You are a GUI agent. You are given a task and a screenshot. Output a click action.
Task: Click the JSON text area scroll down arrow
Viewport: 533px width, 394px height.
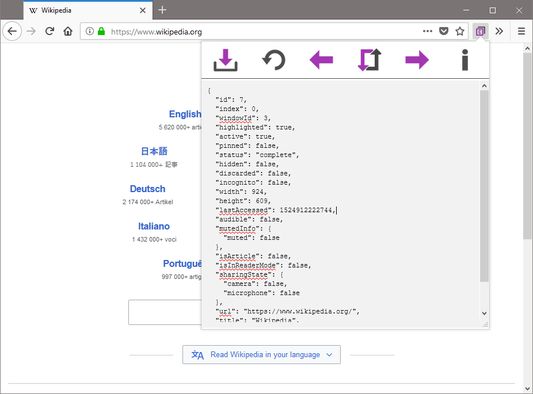[484, 313]
